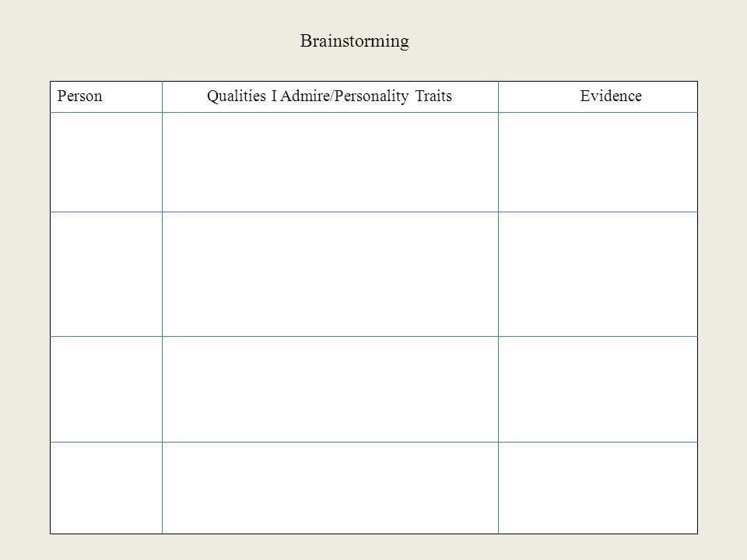Click the word Evidence in header

point(611,96)
